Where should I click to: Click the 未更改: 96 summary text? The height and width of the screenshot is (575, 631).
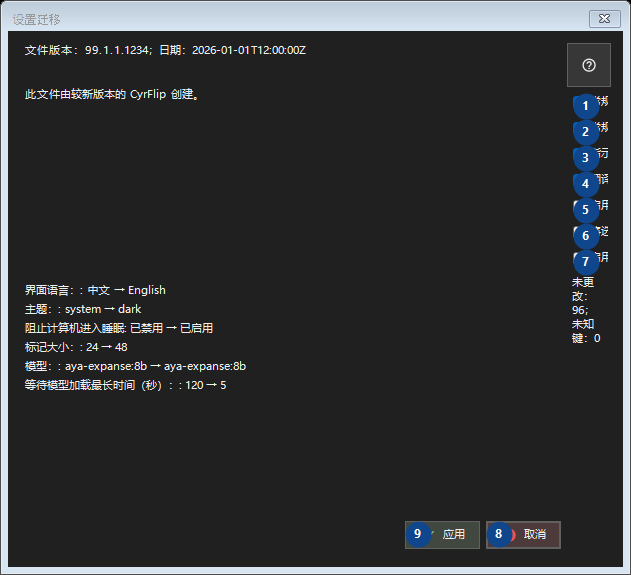[x=583, y=296]
